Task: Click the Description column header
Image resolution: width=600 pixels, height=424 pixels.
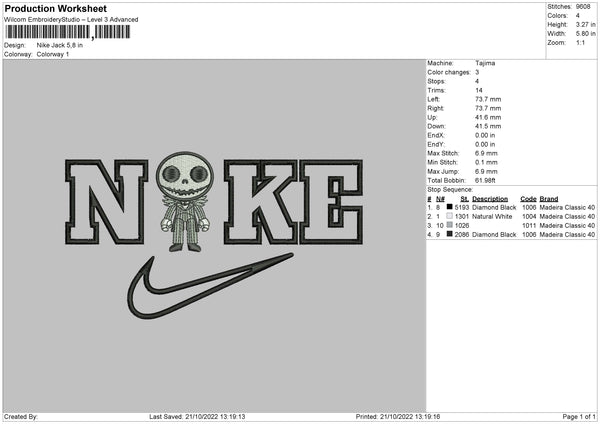Action: pyautogui.click(x=490, y=199)
